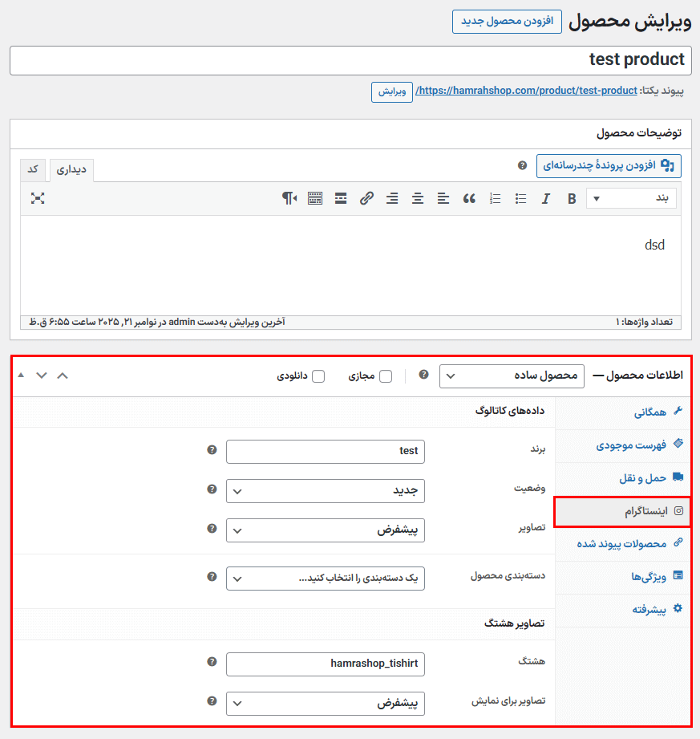
Task: Insert a Read More tag
Action: click(x=341, y=199)
